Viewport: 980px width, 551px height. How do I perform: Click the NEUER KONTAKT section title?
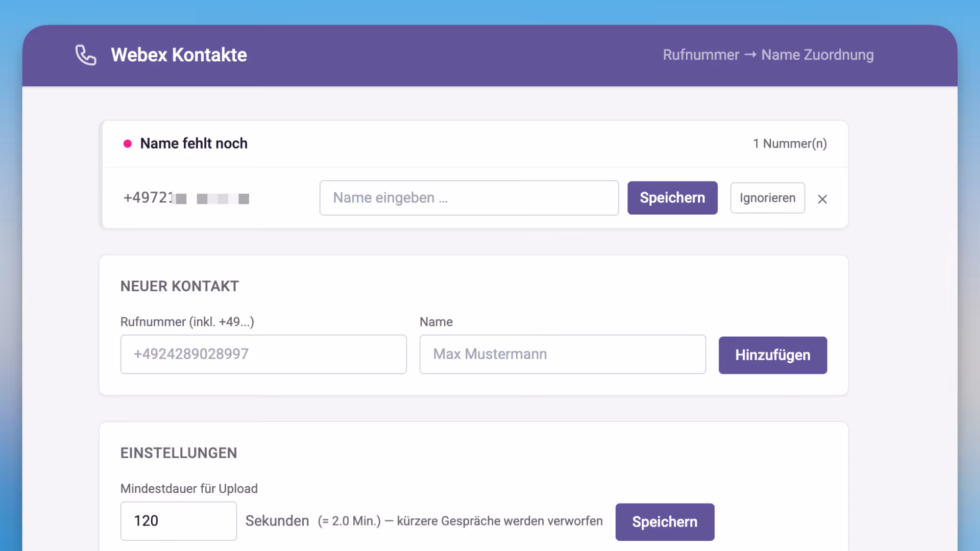[179, 286]
